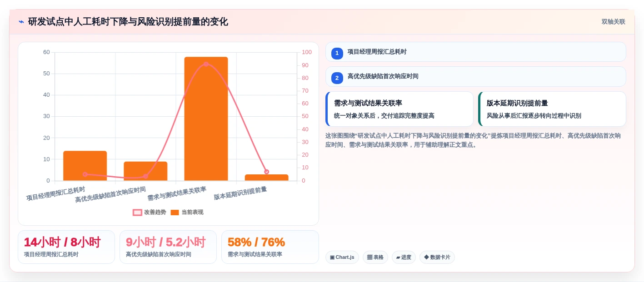Select the 高优先级缺陷首次响应时间 list row
Viewport: 644px width, 282px height.
tap(475, 76)
